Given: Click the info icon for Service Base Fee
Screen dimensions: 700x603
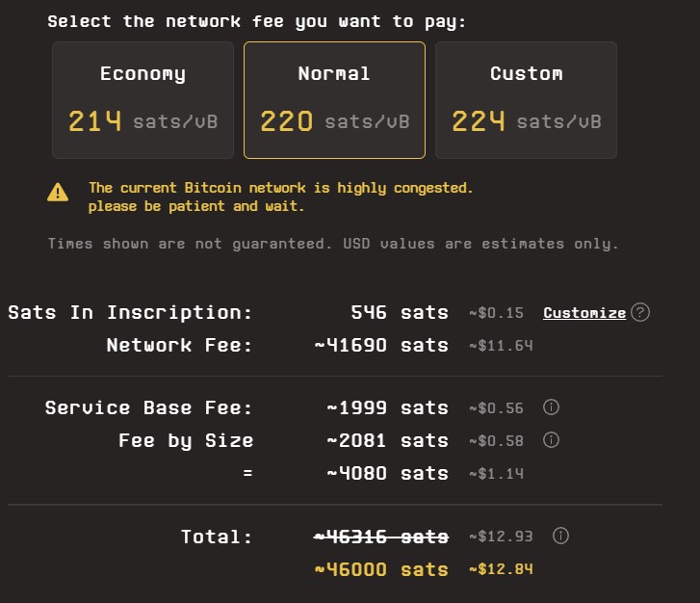Looking at the screenshot, I should click(552, 407).
